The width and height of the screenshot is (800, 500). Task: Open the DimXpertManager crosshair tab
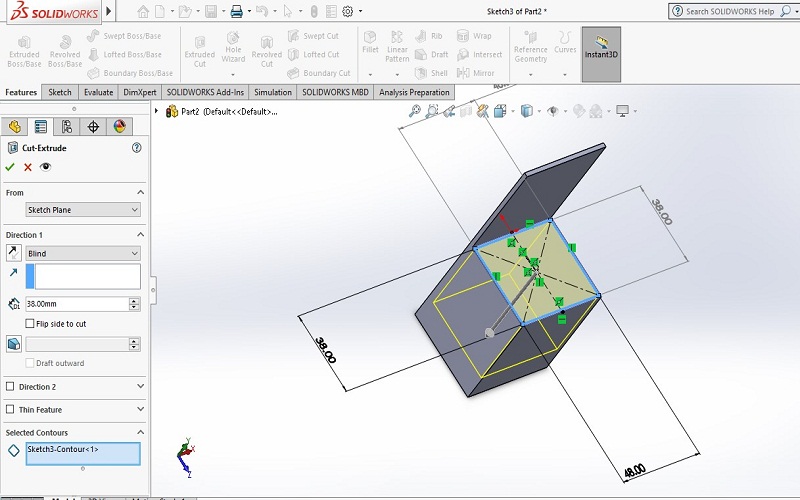93,127
